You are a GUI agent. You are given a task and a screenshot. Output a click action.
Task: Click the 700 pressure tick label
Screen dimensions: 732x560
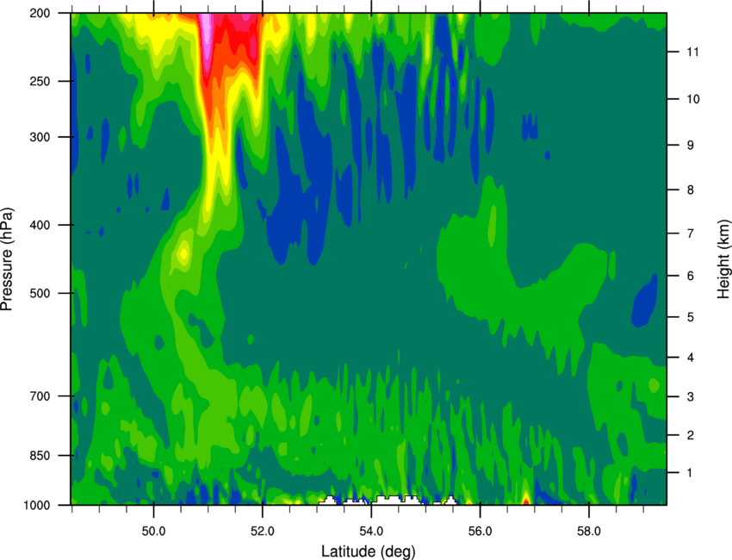click(x=40, y=396)
